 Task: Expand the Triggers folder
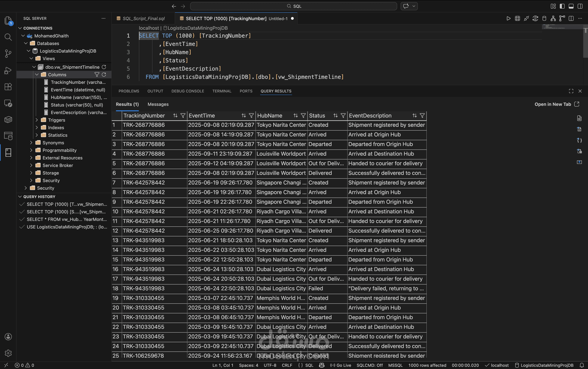tap(37, 120)
